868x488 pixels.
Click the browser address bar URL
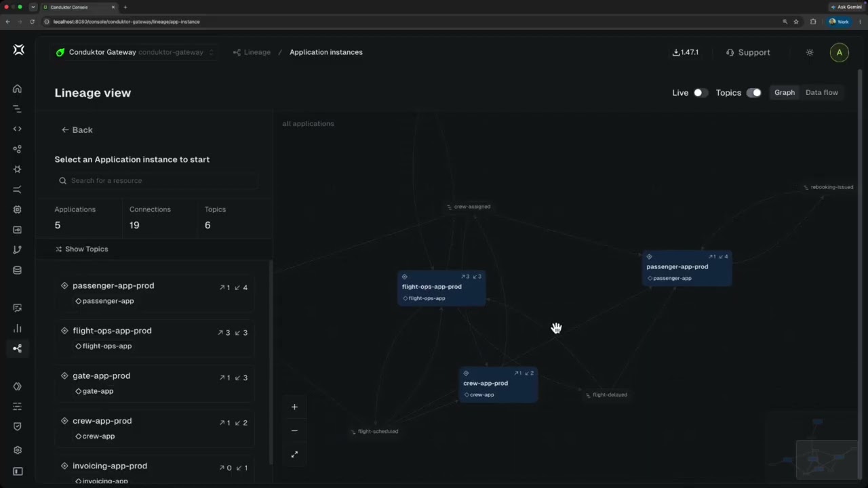click(x=126, y=22)
